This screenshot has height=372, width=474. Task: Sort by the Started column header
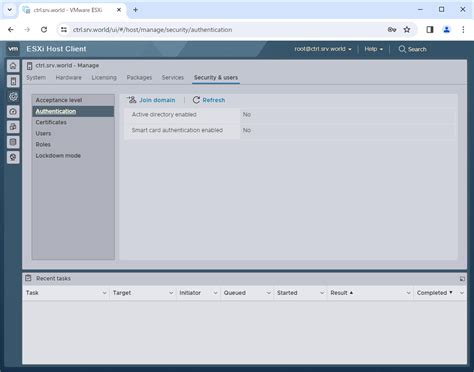click(287, 293)
